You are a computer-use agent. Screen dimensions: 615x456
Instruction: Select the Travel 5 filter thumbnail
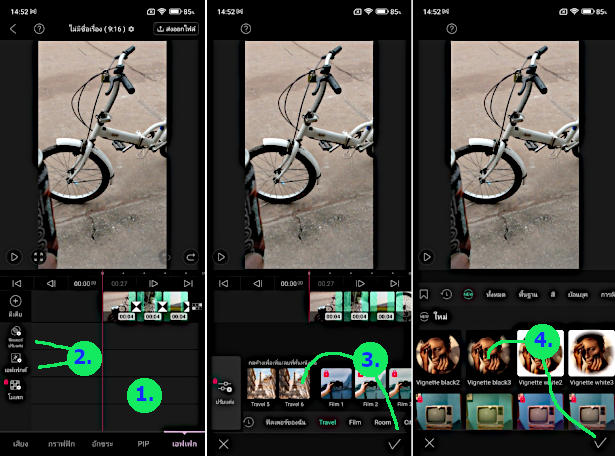point(261,383)
